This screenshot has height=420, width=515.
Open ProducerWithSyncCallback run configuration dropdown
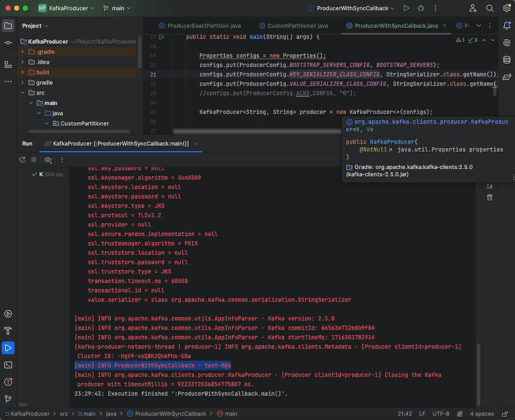351,8
